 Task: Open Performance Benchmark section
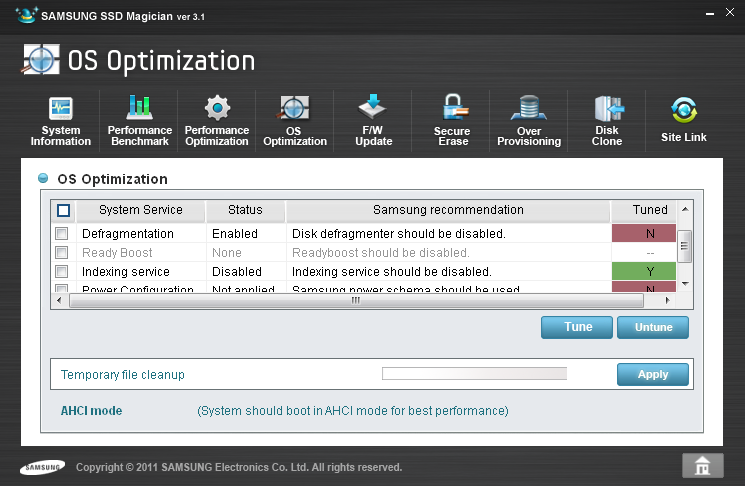tap(140, 122)
